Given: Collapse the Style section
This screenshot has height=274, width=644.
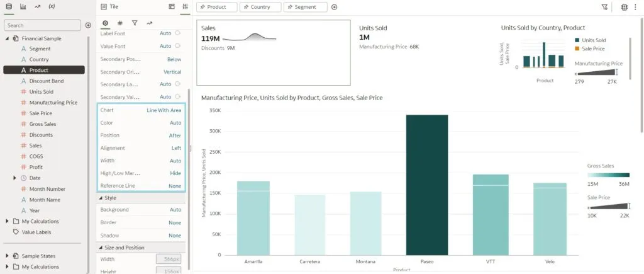Looking at the screenshot, I should point(101,198).
